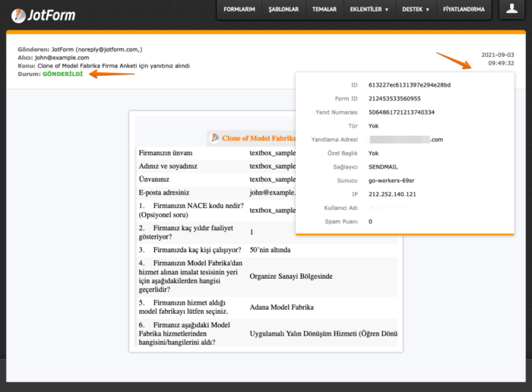532x392 pixels.
Task: Click the sender noreply@jotform.com text
Action: point(108,49)
